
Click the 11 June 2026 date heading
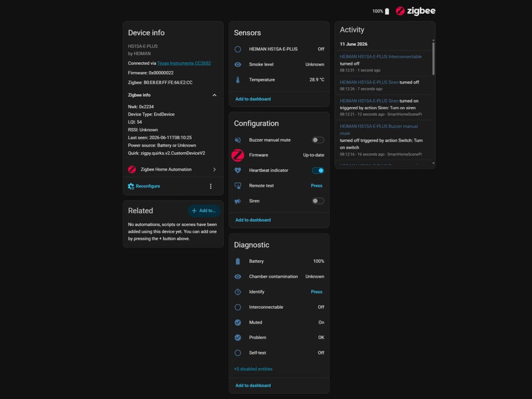[x=353, y=44]
